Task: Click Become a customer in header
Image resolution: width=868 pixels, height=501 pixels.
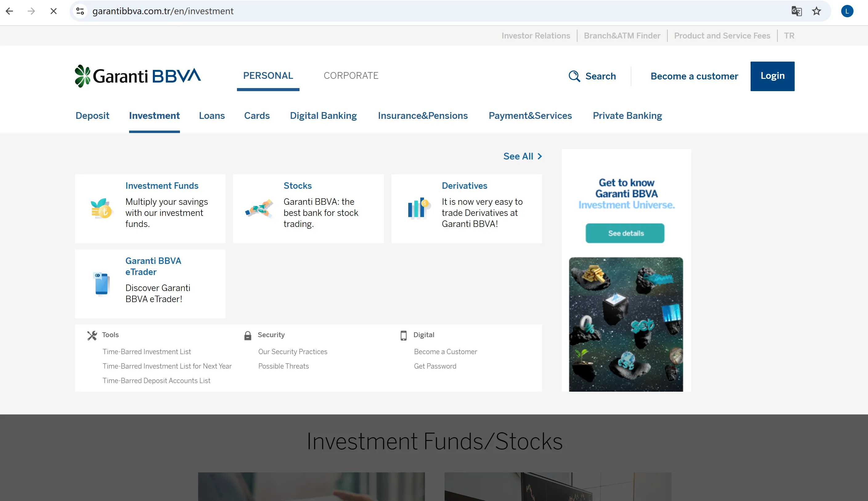Action: tap(694, 76)
